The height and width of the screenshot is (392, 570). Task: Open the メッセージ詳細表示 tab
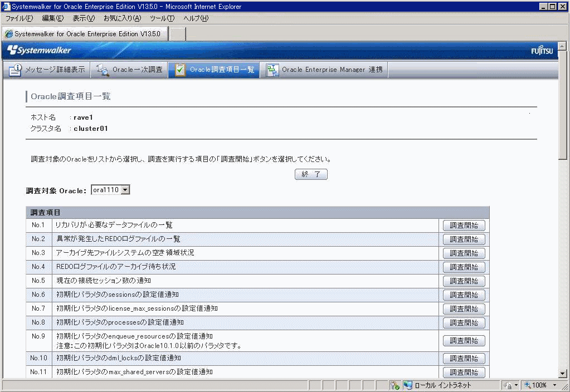pyautogui.click(x=47, y=70)
